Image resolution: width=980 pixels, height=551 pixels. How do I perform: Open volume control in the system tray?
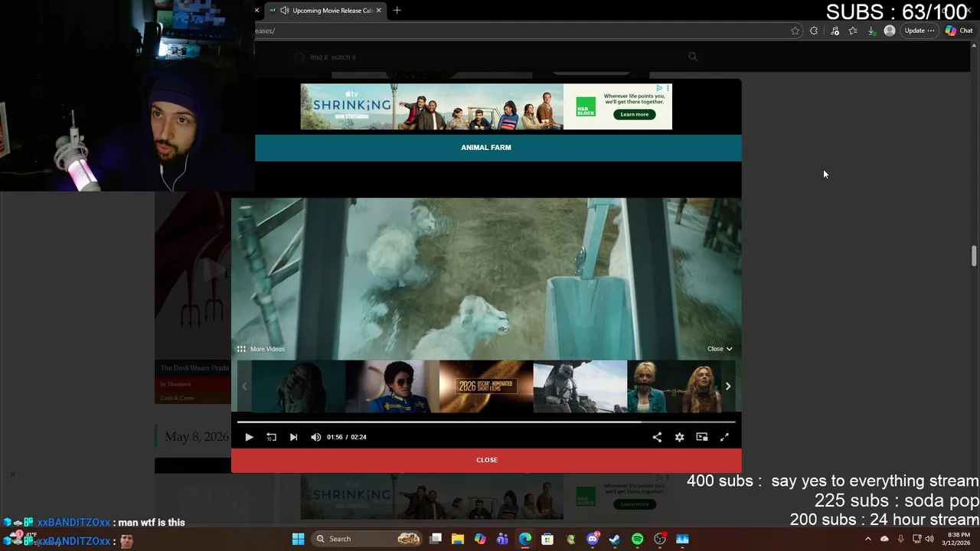point(929,539)
